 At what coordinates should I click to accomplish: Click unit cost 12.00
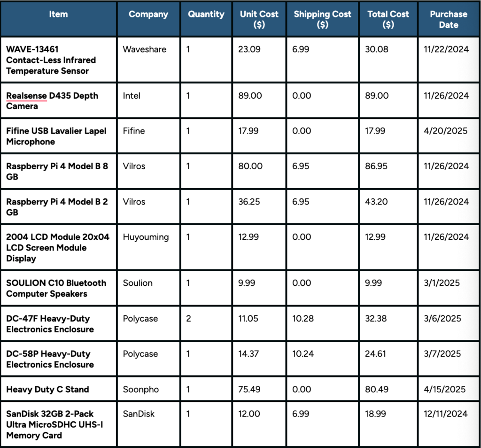259,424
